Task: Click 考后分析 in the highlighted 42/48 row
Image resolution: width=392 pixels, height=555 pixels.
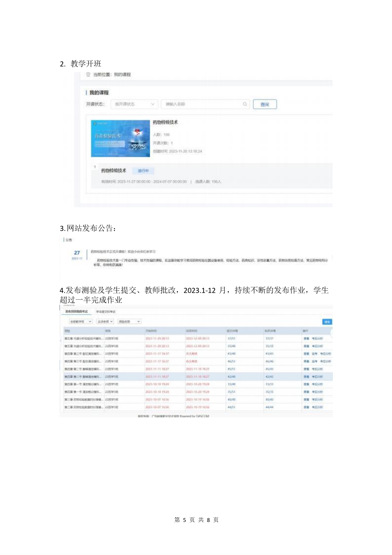Action: [317, 377]
